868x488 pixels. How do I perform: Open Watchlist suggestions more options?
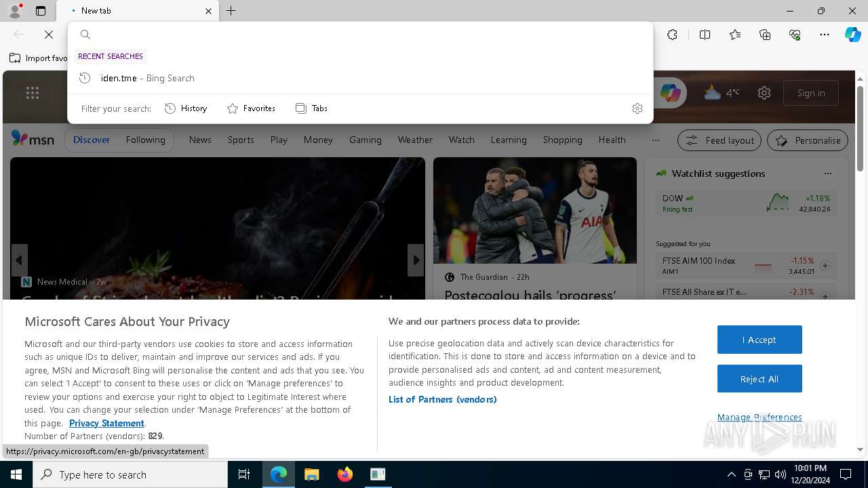(x=827, y=174)
